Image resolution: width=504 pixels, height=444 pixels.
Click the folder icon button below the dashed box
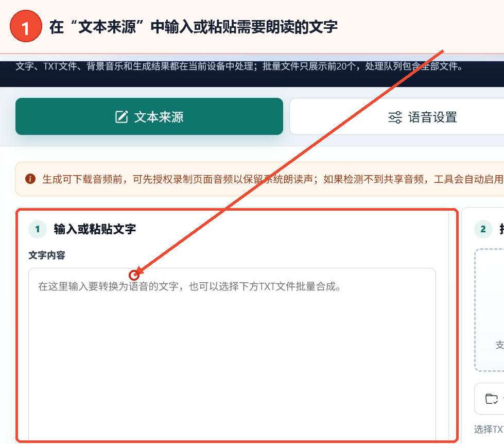489,399
